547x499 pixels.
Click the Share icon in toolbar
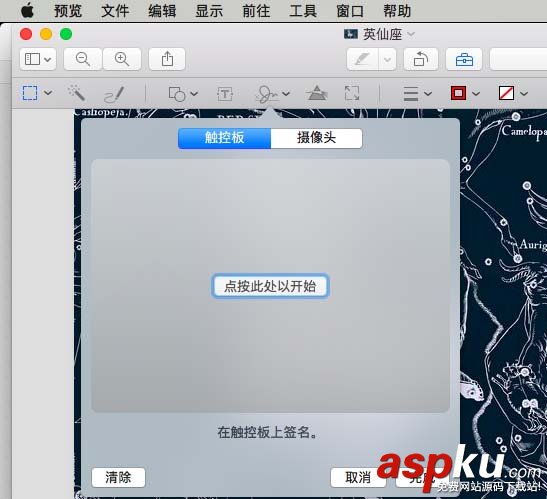(x=167, y=59)
